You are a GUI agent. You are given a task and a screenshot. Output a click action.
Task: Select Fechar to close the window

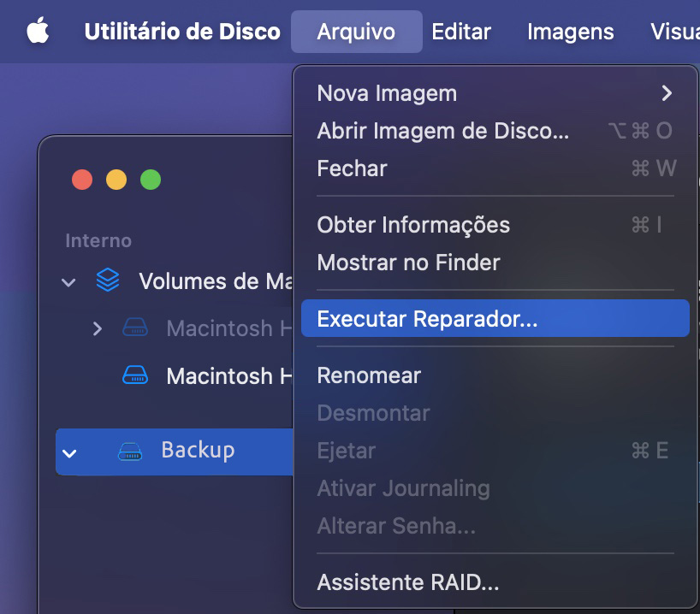pyautogui.click(x=351, y=168)
